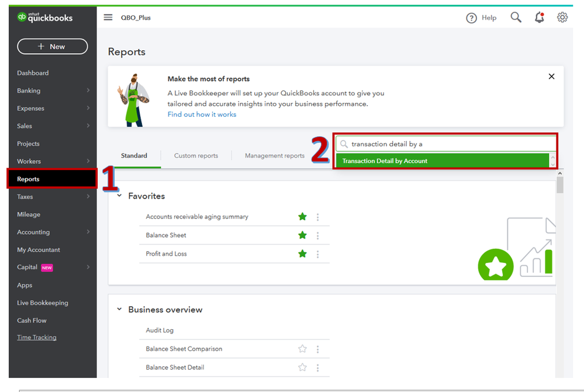Unfavorite the Balance Sheet star
Screen dimensions: 584x392
302,235
